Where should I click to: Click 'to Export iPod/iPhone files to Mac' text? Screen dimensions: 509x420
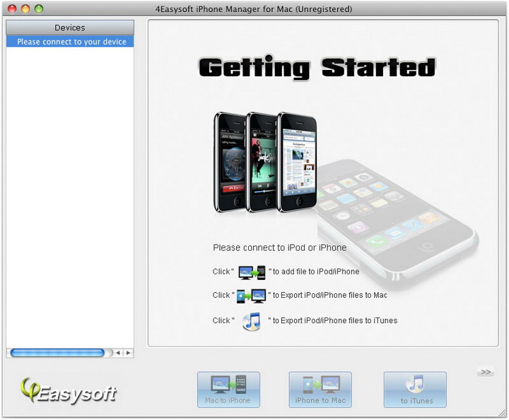(x=330, y=295)
